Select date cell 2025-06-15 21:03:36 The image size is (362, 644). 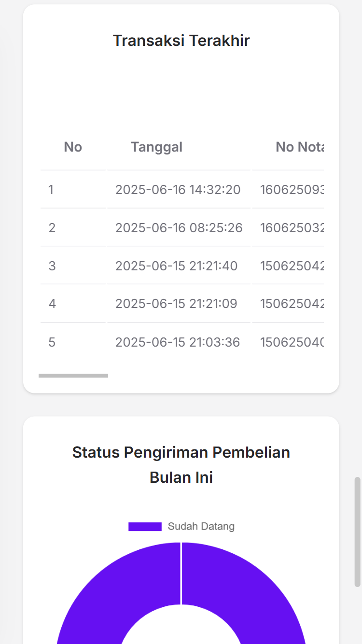177,343
